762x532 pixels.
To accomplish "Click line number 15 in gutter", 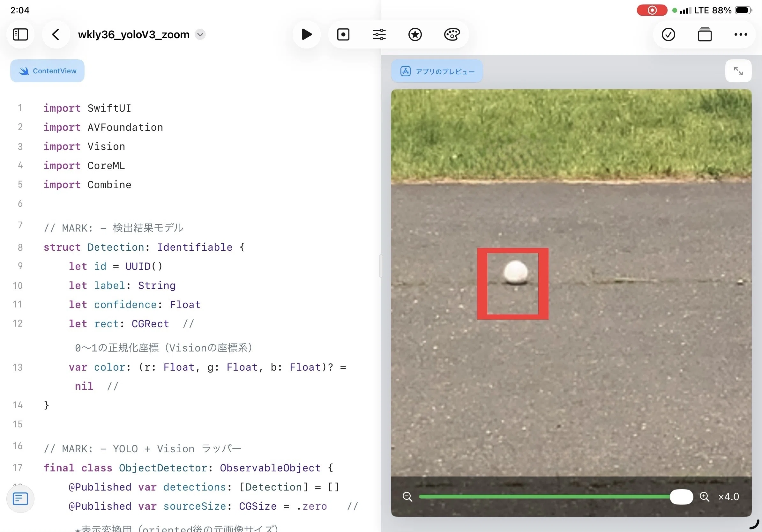I will pos(18,424).
